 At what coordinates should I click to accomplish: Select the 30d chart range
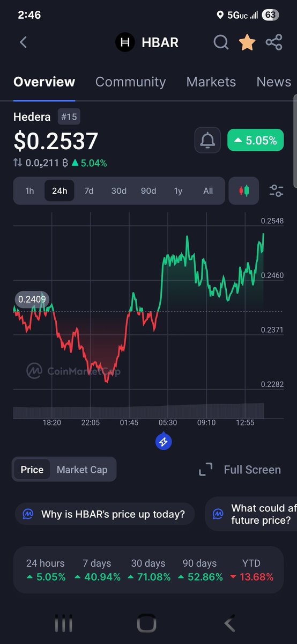pos(118,191)
